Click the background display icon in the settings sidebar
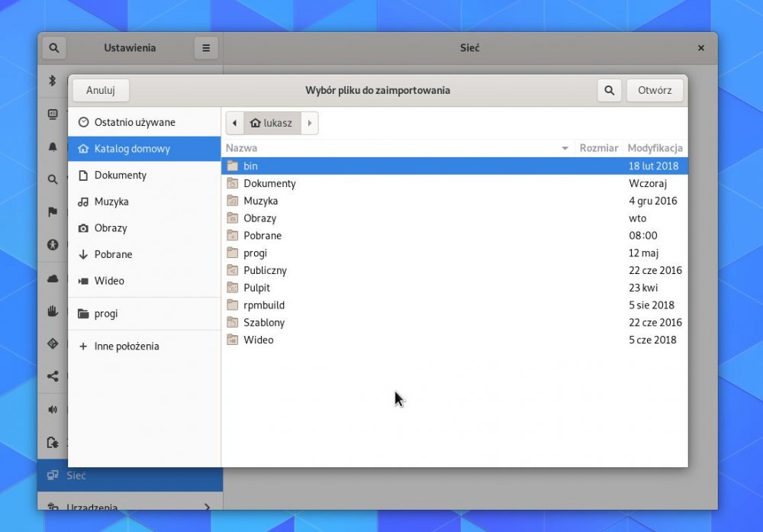The height and width of the screenshot is (532, 763). [x=53, y=114]
